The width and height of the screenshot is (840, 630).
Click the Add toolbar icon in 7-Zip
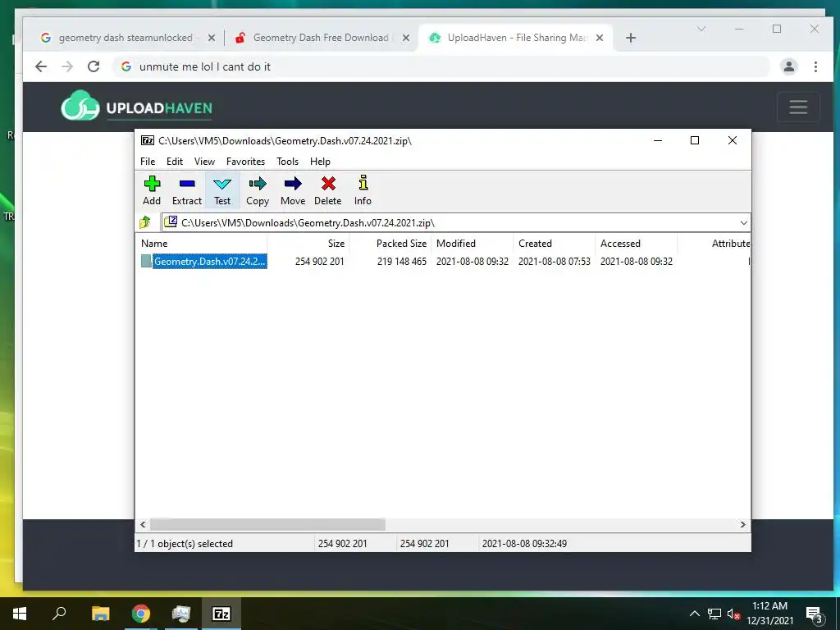point(152,190)
